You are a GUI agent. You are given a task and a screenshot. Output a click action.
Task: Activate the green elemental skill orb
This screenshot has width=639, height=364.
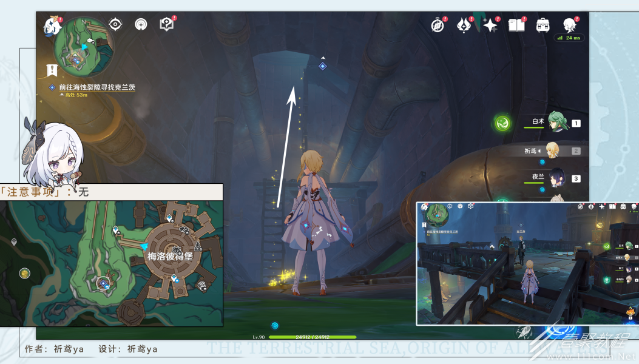click(502, 123)
